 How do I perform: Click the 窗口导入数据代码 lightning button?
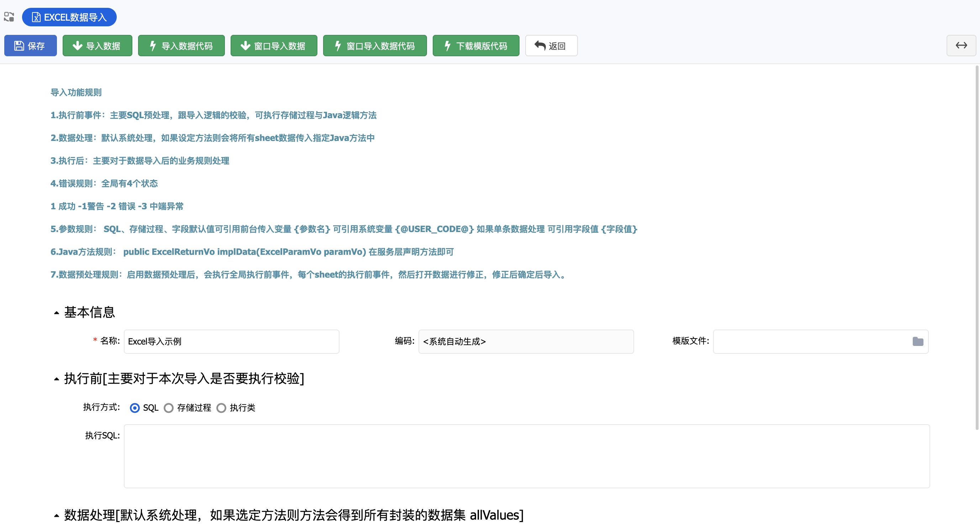pyautogui.click(x=375, y=46)
